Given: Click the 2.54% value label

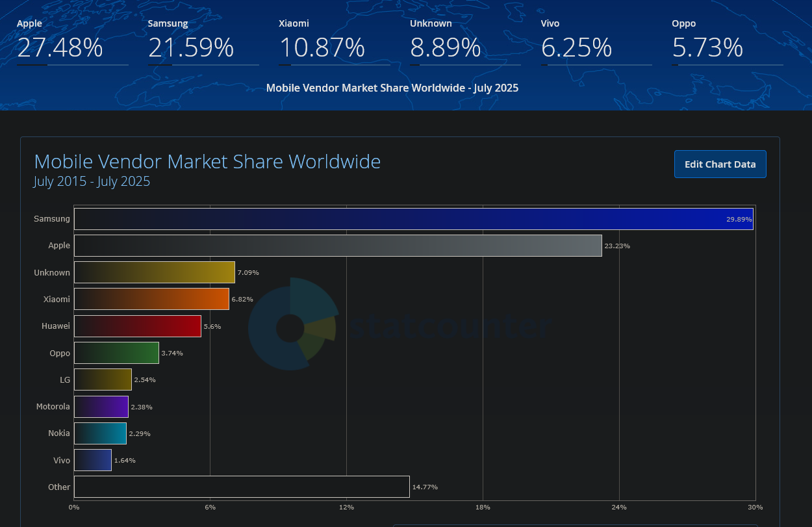Looking at the screenshot, I should [145, 380].
